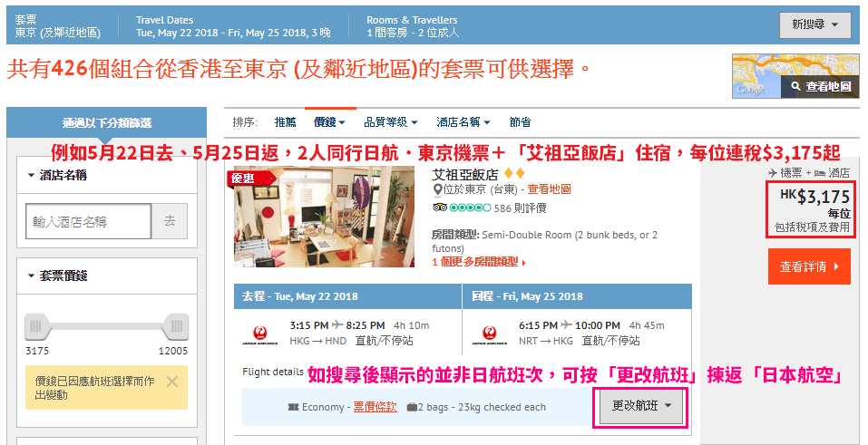Click the magnifier icon on 查看地圖 map
The width and height of the screenshot is (868, 445).
(x=796, y=86)
